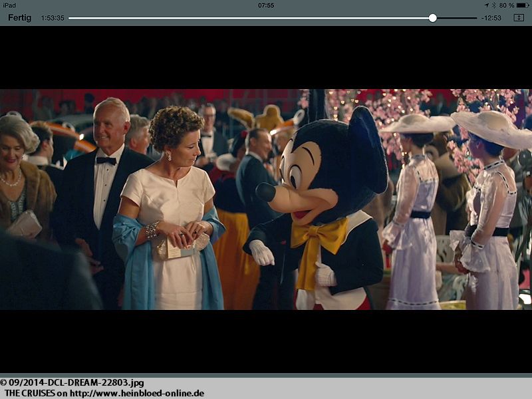Tap the Bluetooth icon in status bar
Screen dimensions: 532x399
click(x=494, y=5)
